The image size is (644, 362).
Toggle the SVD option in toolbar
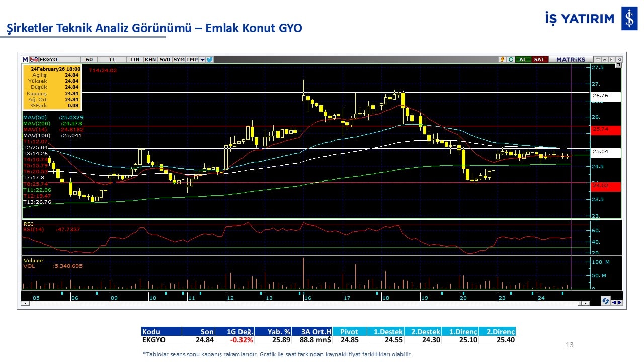(165, 59)
